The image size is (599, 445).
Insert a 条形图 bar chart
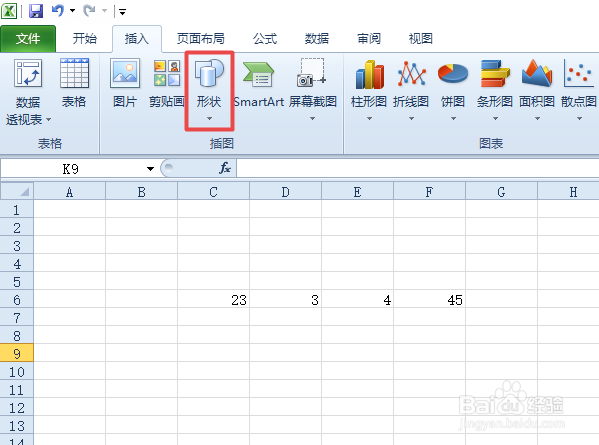click(495, 83)
